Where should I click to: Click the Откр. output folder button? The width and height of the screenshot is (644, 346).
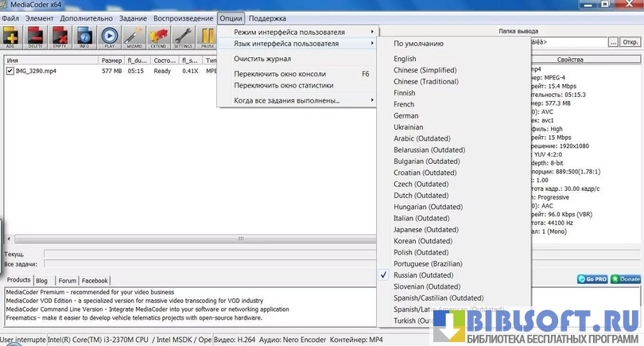pyautogui.click(x=631, y=41)
